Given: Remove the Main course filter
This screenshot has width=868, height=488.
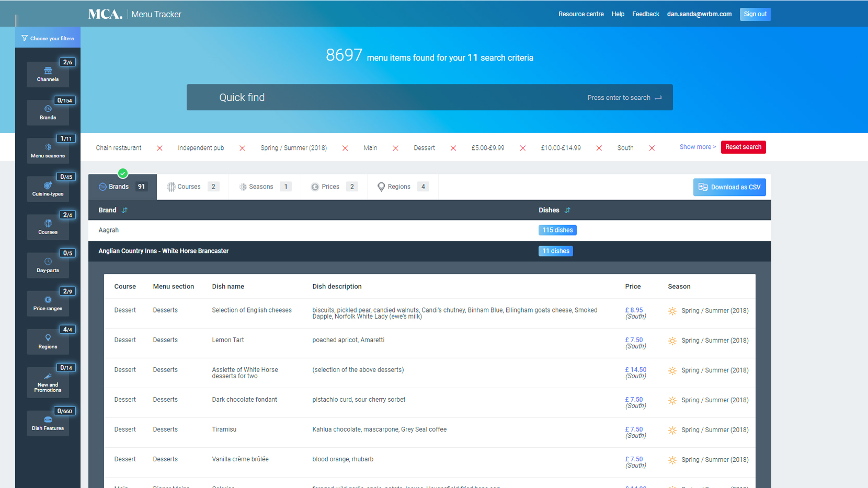Looking at the screenshot, I should tap(395, 148).
